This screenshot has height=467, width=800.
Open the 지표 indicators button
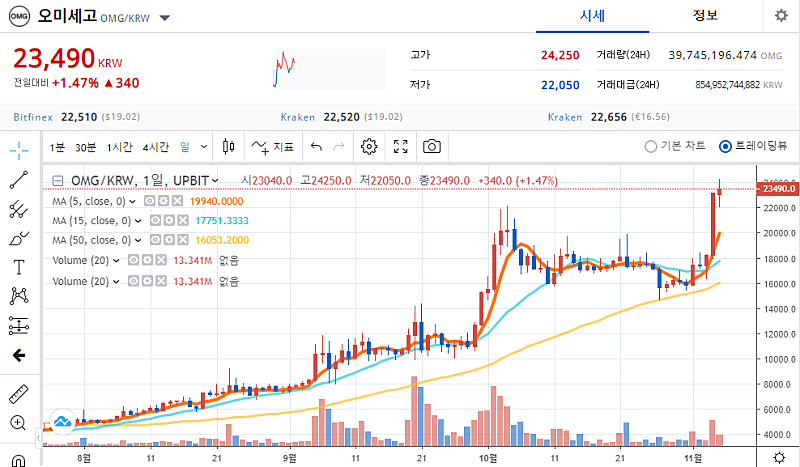(273, 147)
